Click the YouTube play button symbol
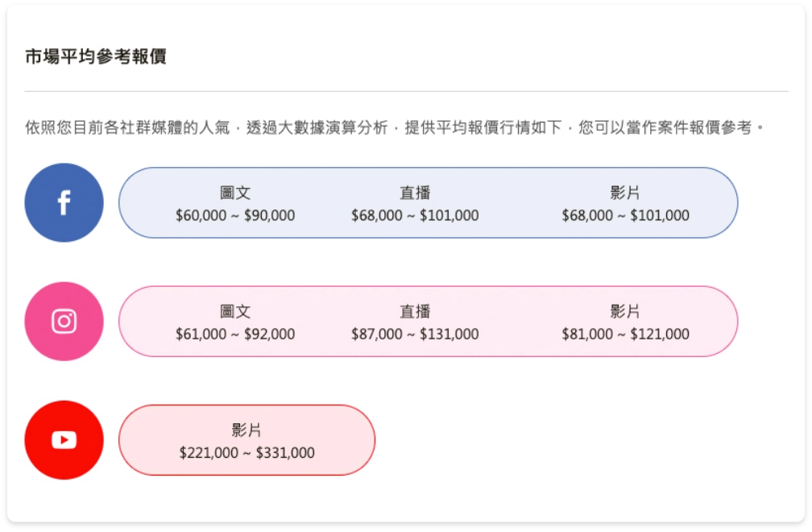The image size is (812, 532). pos(64,440)
